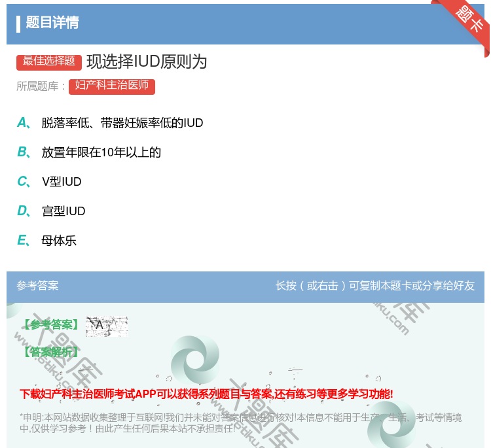The height and width of the screenshot is (448, 491).
Task: Click the 题目详情 header title
Action: coord(52,22)
